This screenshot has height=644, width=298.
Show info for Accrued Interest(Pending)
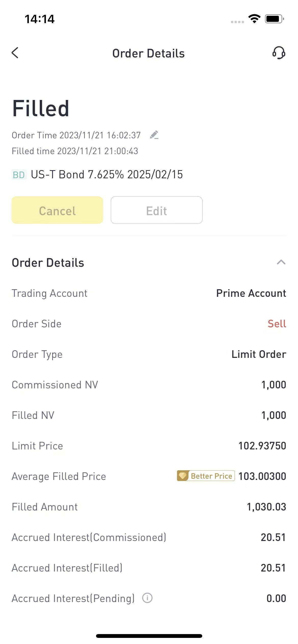147,598
